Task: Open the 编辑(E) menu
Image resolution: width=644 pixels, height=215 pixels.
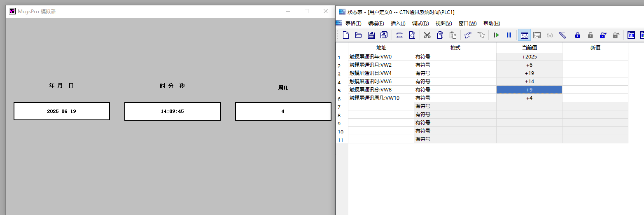Action: (x=376, y=23)
